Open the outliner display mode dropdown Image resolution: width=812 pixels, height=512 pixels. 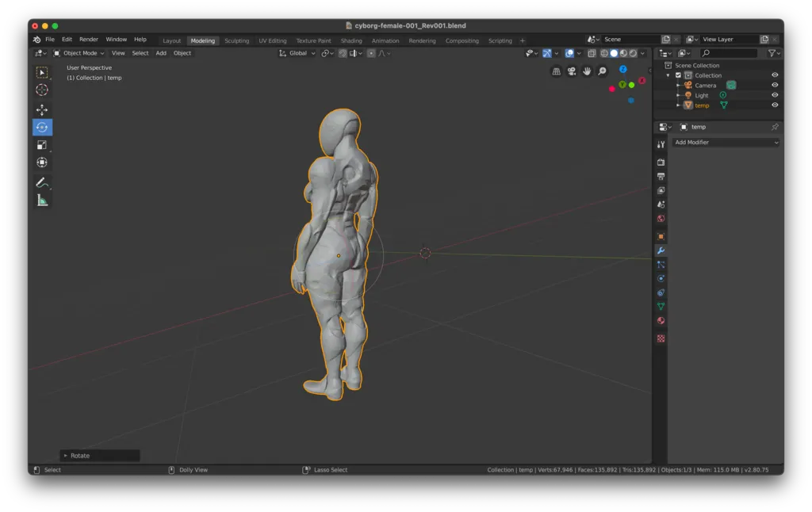pos(684,53)
